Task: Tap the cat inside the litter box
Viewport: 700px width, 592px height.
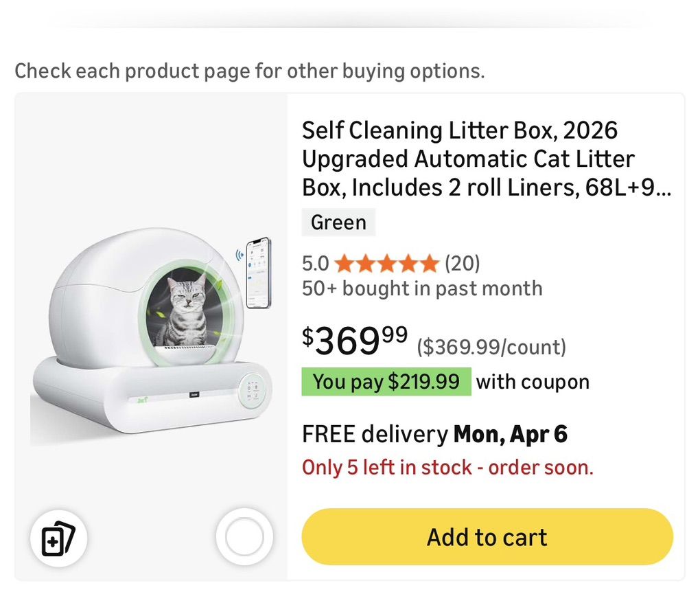Action: [185, 309]
